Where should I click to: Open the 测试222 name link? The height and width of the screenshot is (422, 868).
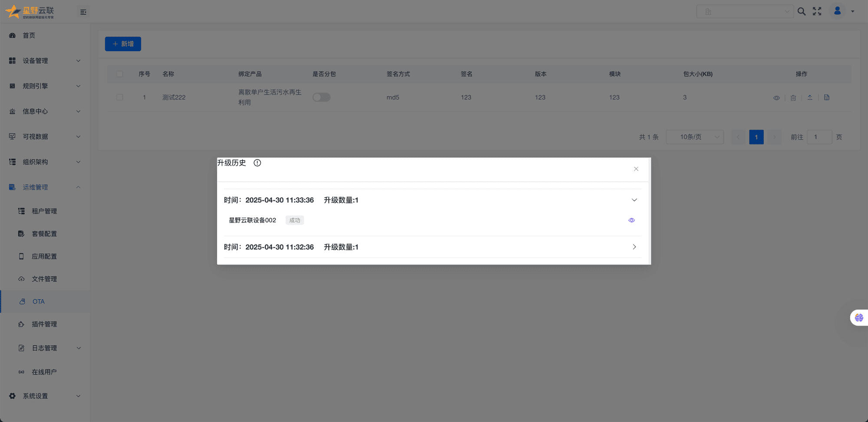(x=174, y=98)
